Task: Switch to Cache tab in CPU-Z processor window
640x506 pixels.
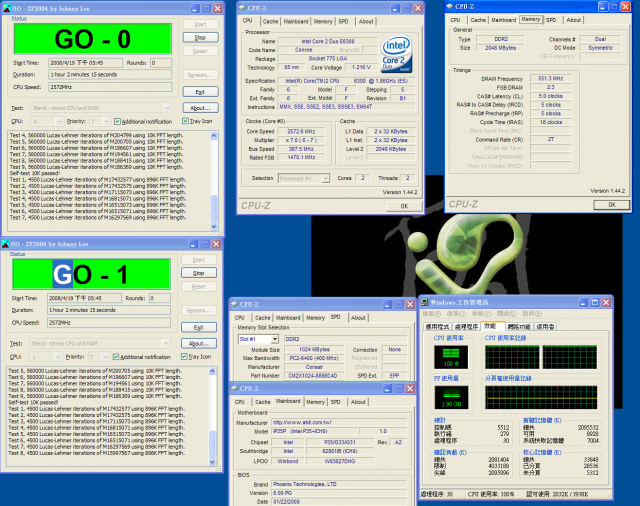Action: tap(270, 21)
